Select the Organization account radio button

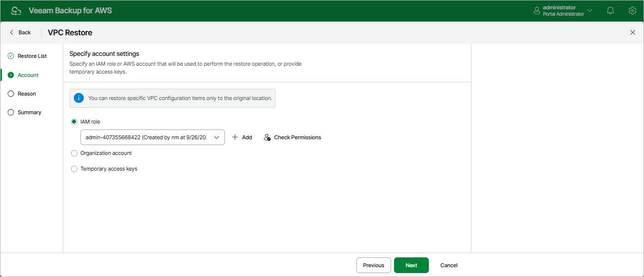click(74, 153)
